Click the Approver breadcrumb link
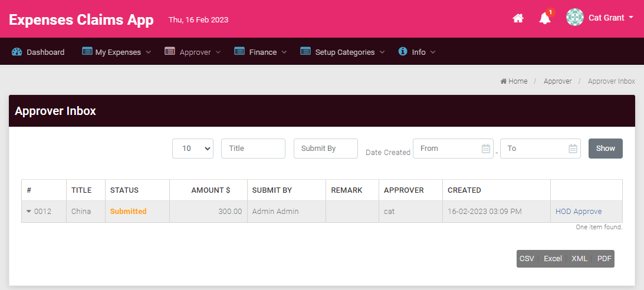The width and height of the screenshot is (644, 290). 558,81
